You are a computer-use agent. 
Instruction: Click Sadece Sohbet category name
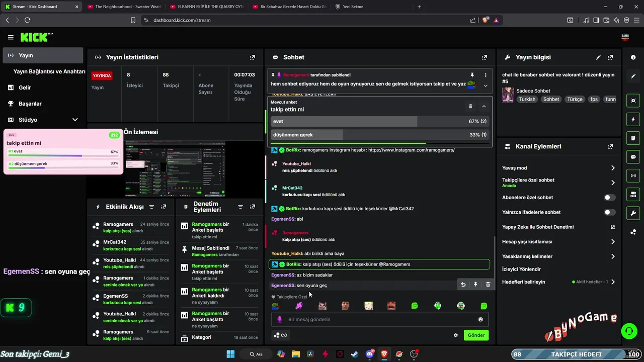coord(533,91)
